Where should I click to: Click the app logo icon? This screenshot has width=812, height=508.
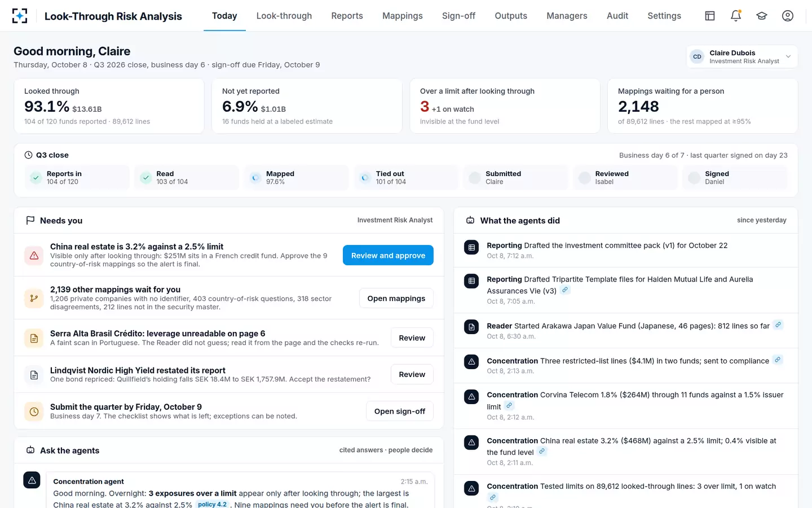coord(20,16)
